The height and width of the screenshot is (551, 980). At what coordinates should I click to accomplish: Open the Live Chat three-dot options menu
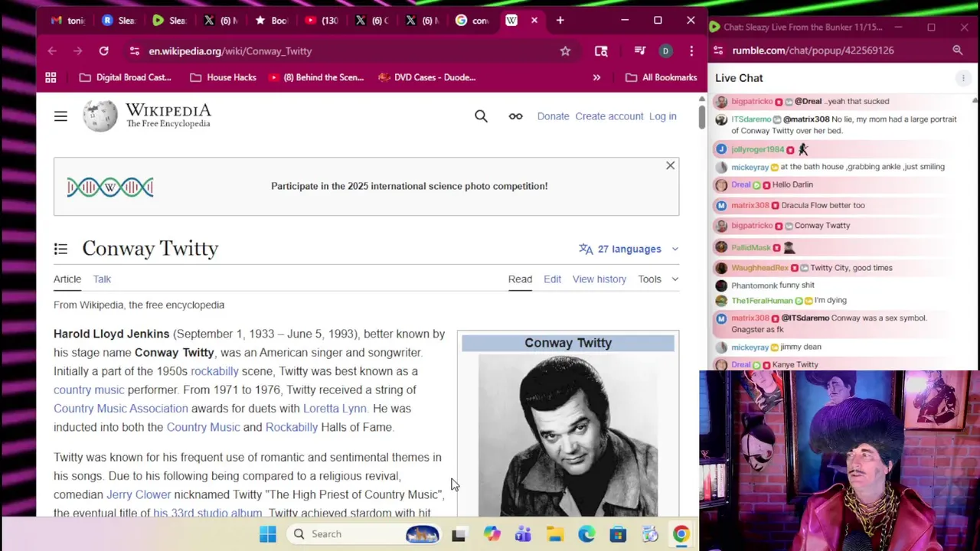pos(963,78)
